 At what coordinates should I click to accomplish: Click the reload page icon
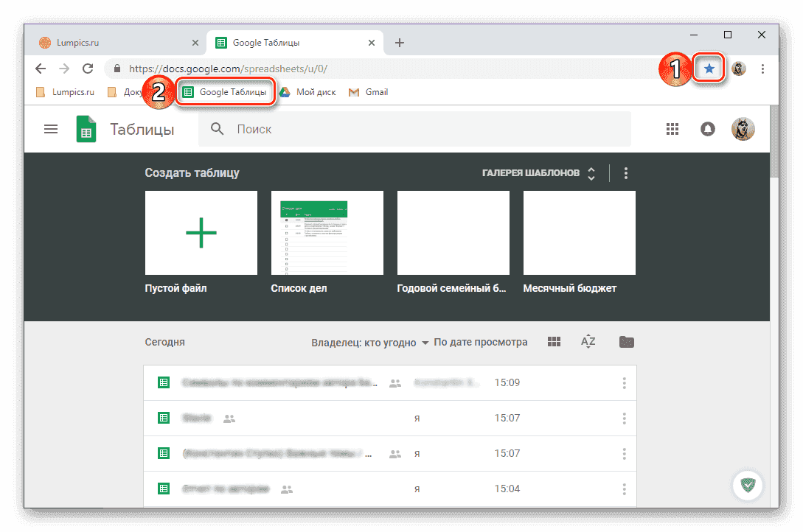88,68
